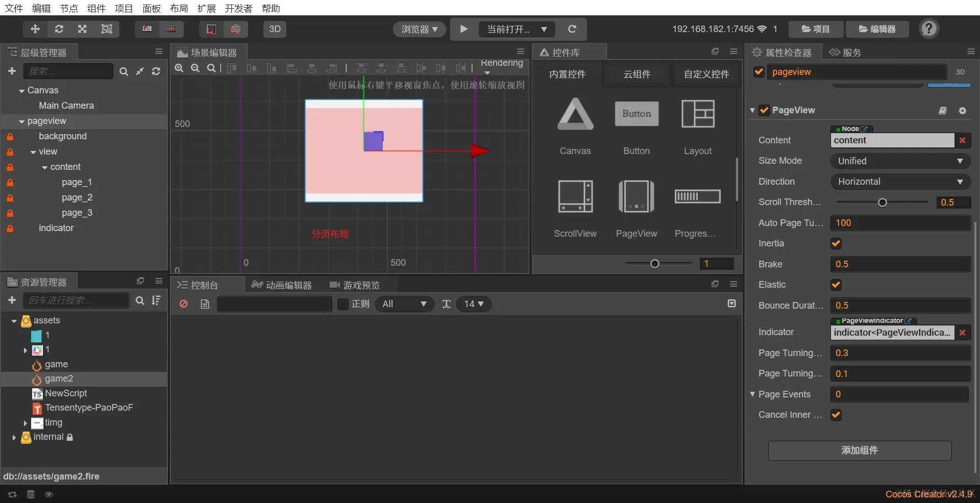Open the PageView component help document icon
Viewport: 980px width, 503px height.
click(943, 111)
